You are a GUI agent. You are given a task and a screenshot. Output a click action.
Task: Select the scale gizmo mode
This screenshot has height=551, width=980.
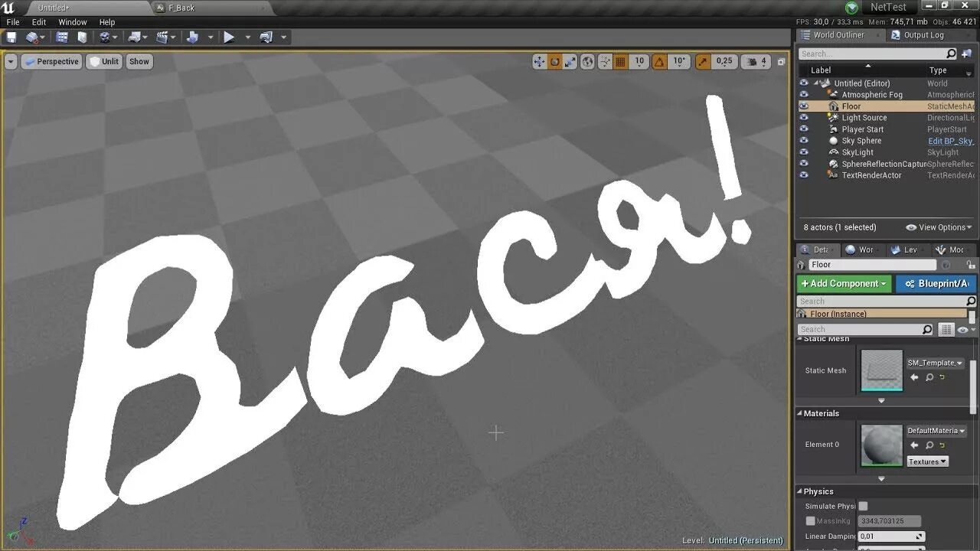tap(570, 61)
